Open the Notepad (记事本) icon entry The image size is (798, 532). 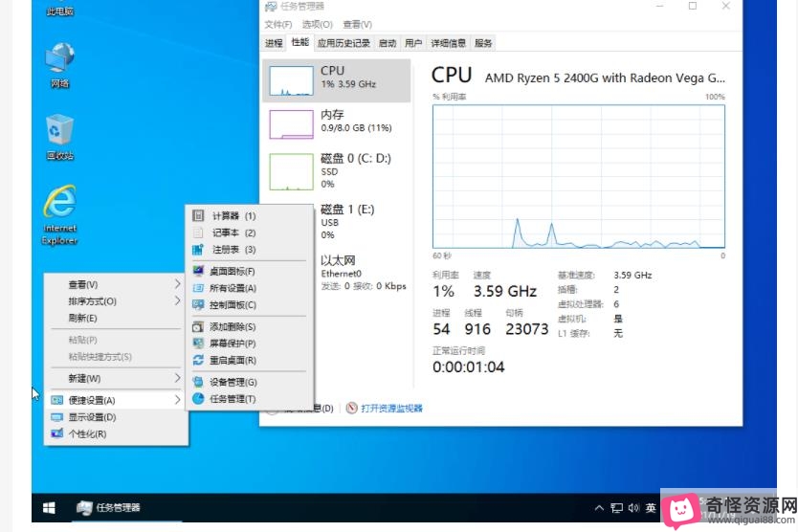tap(198, 233)
